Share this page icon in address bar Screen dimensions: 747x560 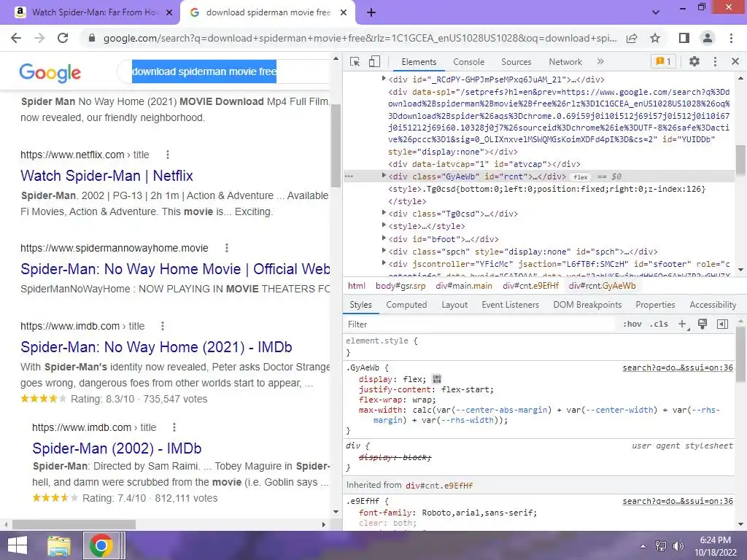click(x=632, y=38)
